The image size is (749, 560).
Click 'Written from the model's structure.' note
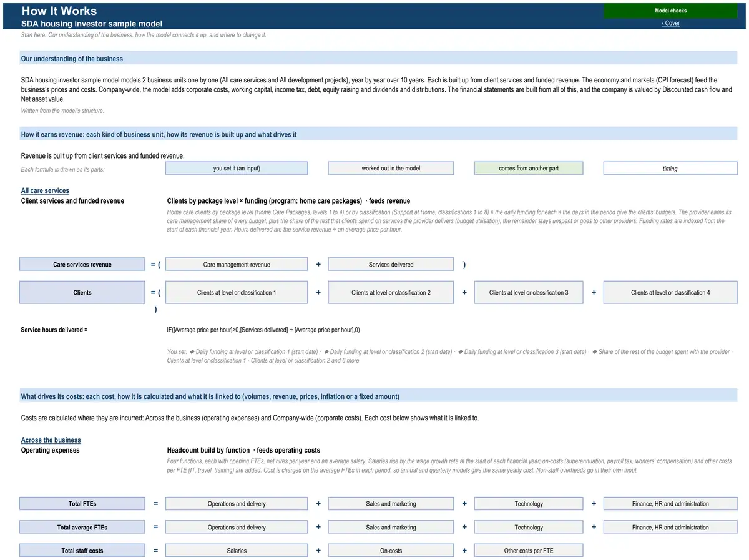[62, 111]
